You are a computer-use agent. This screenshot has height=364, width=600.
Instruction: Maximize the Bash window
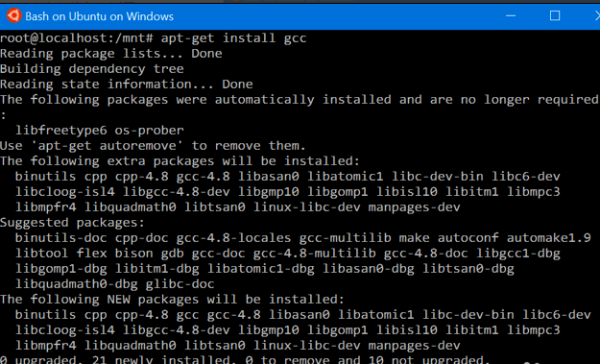coord(555,16)
